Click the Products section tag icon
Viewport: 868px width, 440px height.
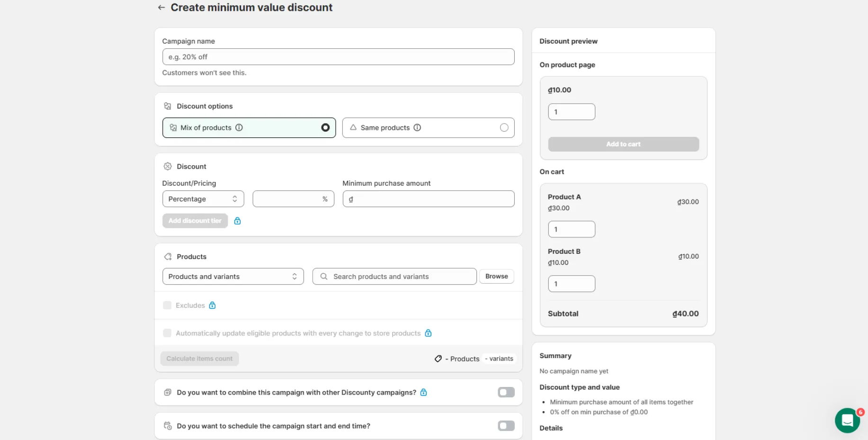168,257
